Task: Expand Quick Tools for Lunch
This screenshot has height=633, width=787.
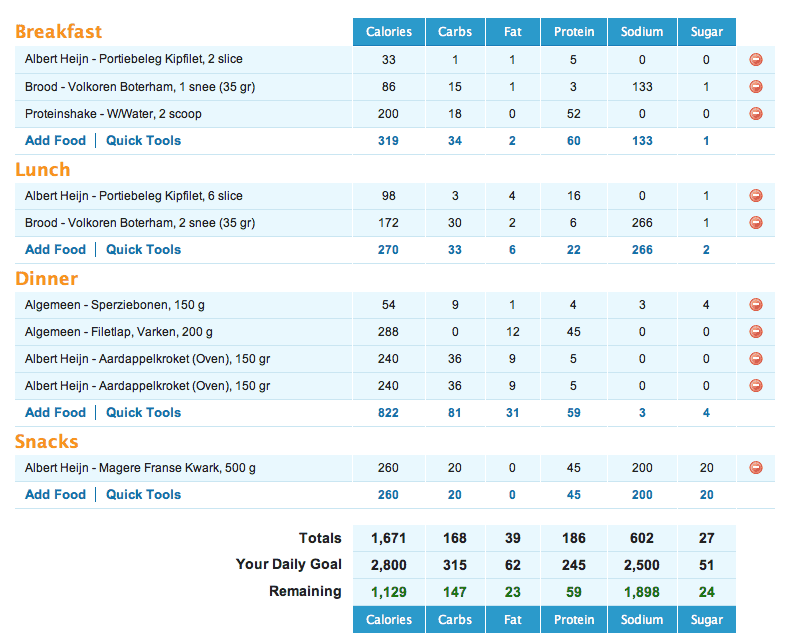Action: pyautogui.click(x=143, y=250)
